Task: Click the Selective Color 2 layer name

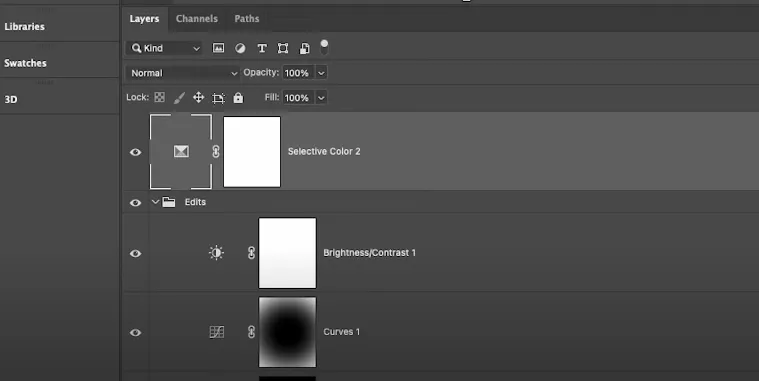Action: tap(324, 152)
